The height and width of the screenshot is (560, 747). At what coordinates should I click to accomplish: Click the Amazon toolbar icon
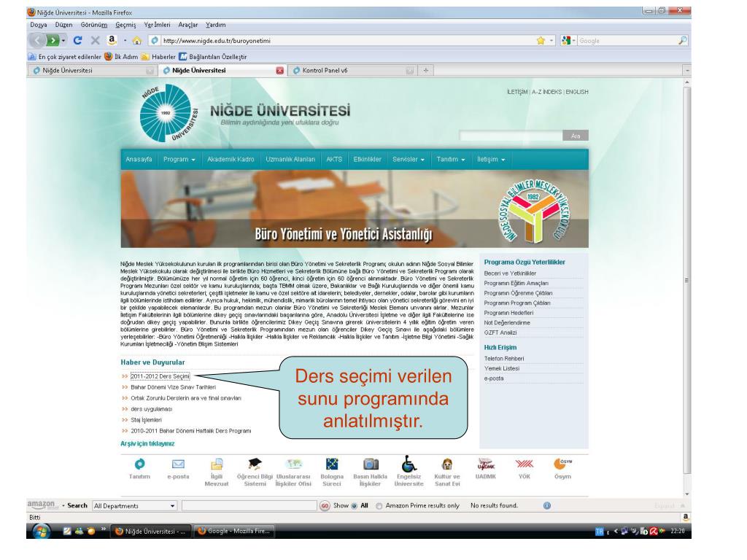(112, 40)
